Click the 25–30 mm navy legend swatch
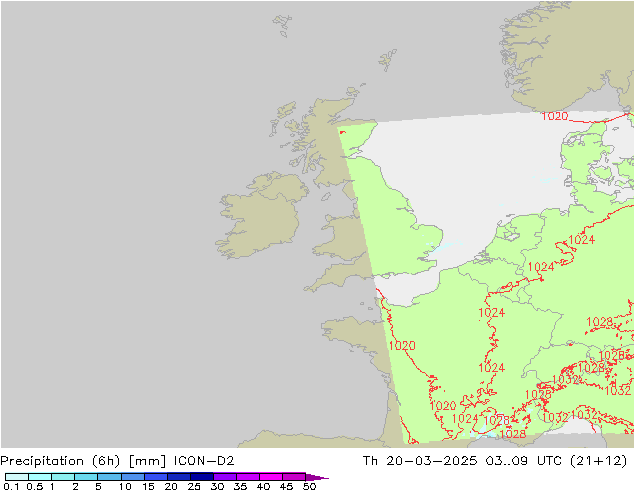Image resolution: width=634 pixels, height=490 pixels. pos(202,477)
